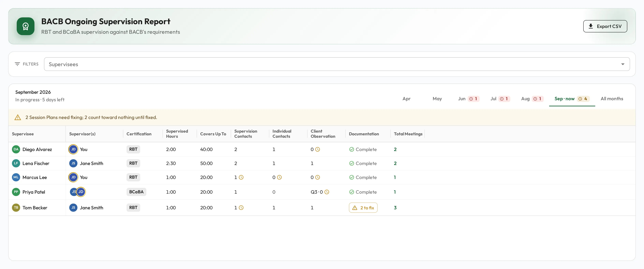
Task: Click the green award badge report icon
Action: (x=26, y=26)
